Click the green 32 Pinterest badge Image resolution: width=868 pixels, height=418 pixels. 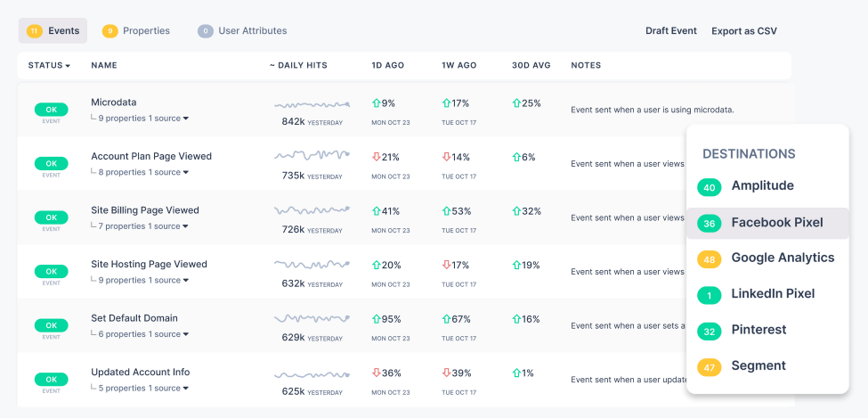point(710,331)
